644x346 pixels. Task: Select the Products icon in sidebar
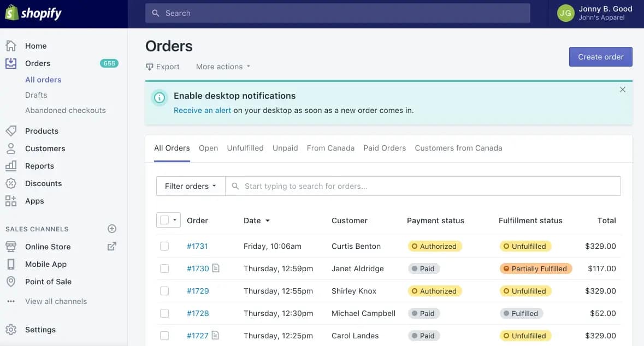coord(12,131)
